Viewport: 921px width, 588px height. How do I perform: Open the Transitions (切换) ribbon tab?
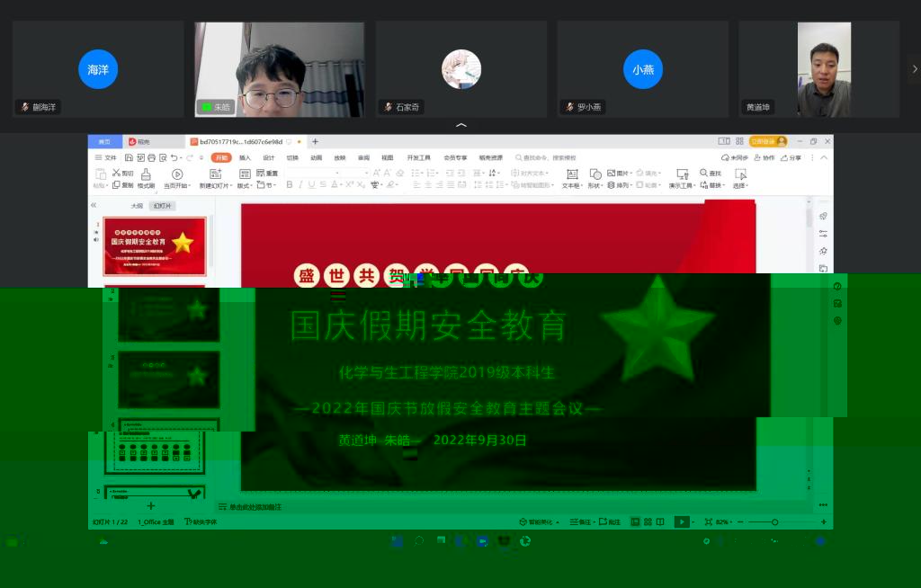(x=292, y=157)
